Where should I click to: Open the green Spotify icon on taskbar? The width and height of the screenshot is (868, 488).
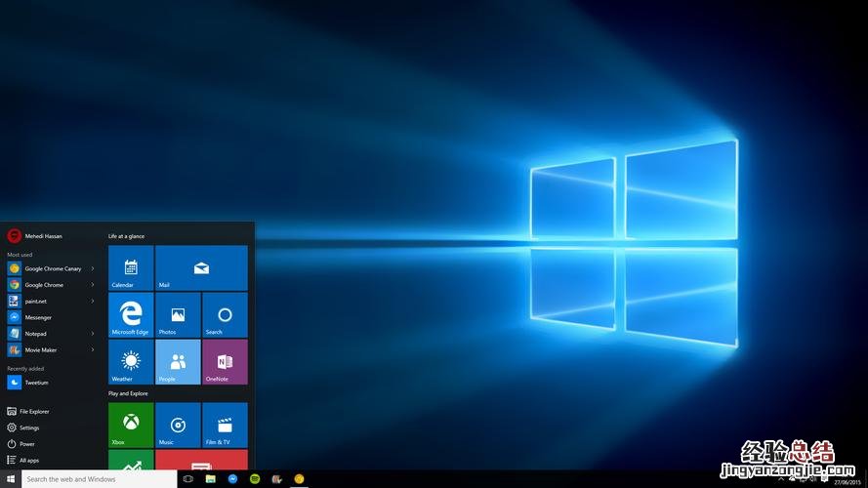coord(255,479)
